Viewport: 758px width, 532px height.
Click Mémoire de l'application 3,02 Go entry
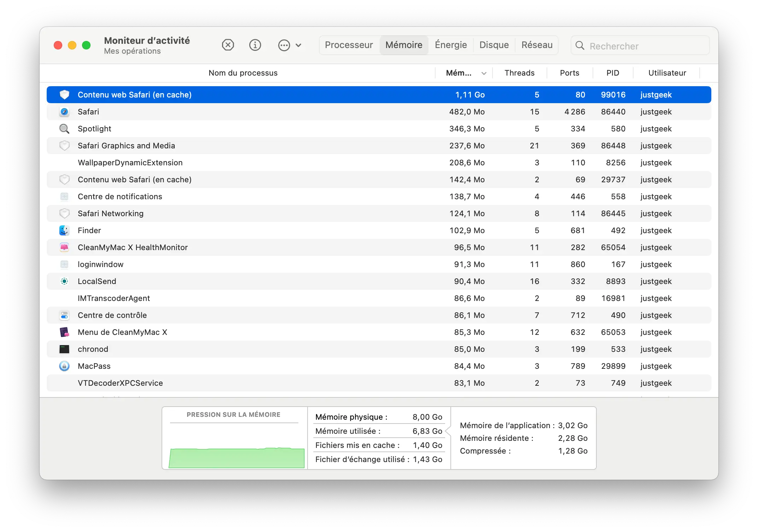click(x=524, y=425)
